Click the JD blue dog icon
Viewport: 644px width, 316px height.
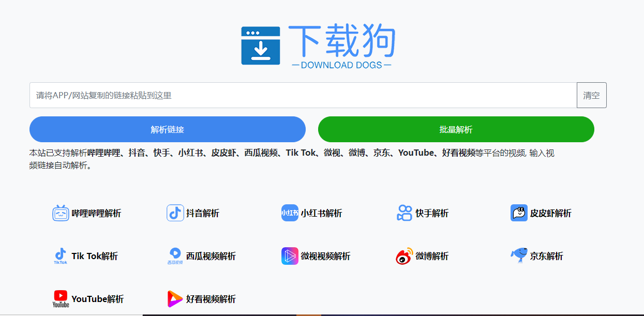click(519, 256)
